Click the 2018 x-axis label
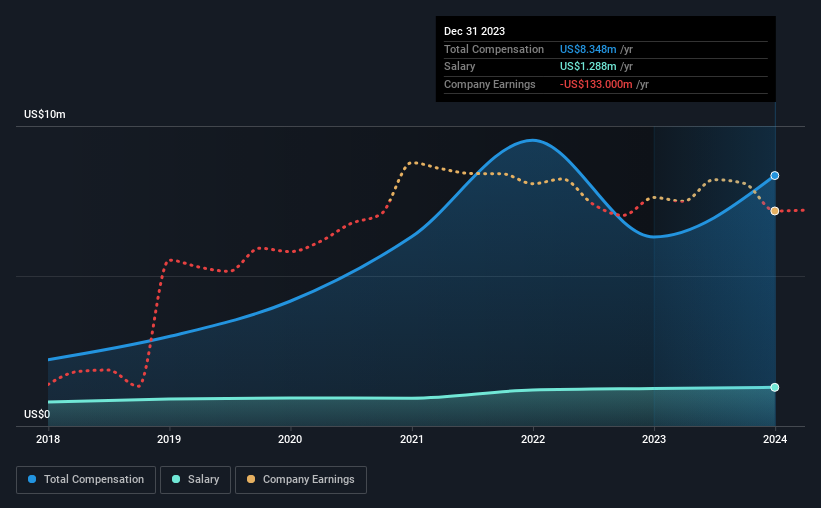This screenshot has height=508, width=821. (x=48, y=439)
